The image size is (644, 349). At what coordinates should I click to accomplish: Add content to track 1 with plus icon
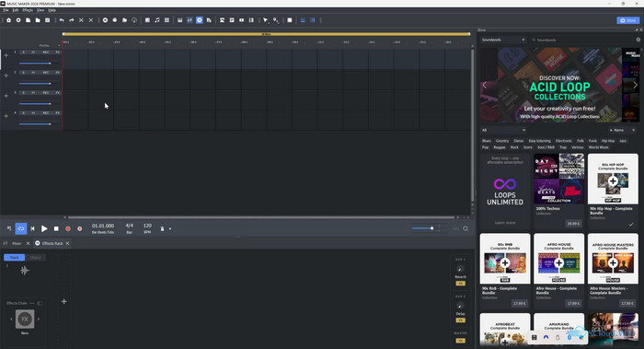(6, 55)
